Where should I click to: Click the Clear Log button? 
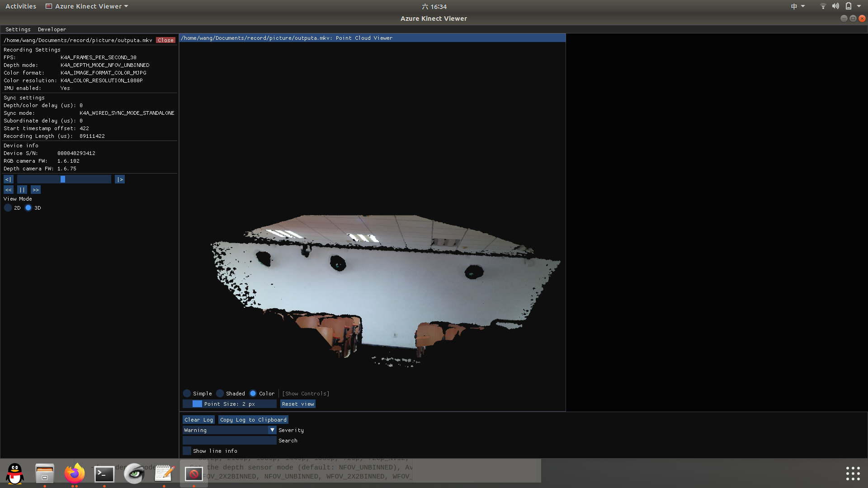(x=198, y=419)
